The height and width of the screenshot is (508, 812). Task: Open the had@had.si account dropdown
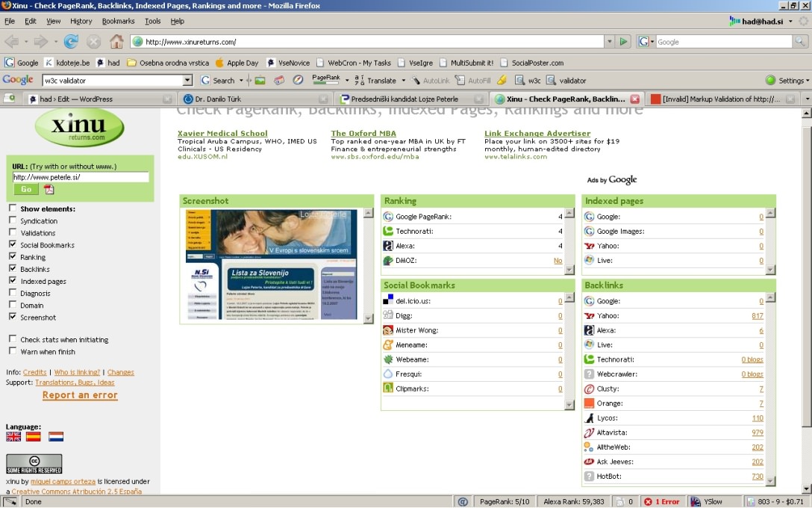(790, 21)
